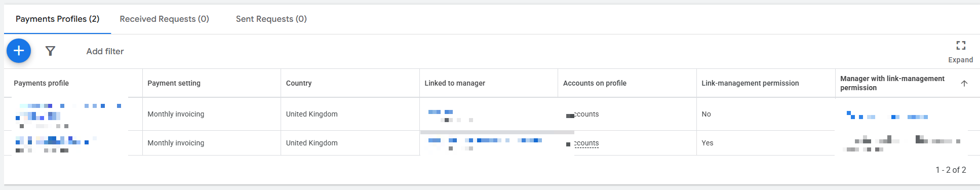
Task: Switch to Sent Requests (0) tab
Action: [271, 19]
